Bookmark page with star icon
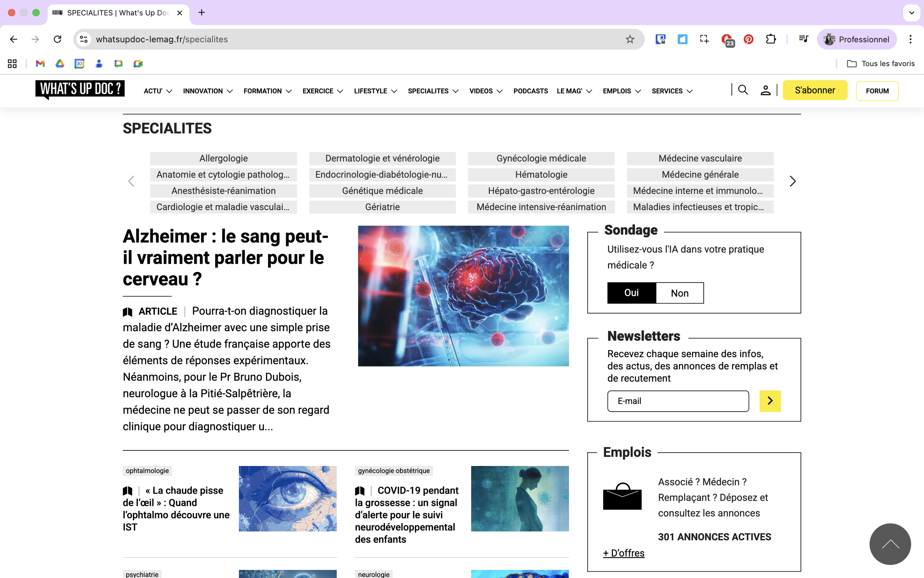Image resolution: width=924 pixels, height=578 pixels. pyautogui.click(x=630, y=39)
